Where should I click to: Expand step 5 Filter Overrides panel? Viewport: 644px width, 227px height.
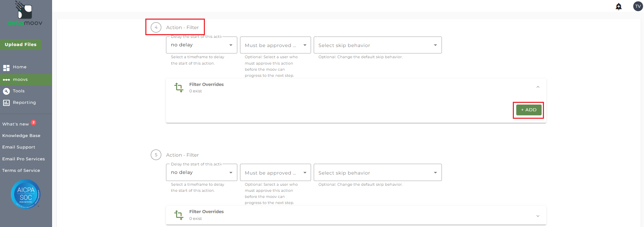tap(538, 216)
